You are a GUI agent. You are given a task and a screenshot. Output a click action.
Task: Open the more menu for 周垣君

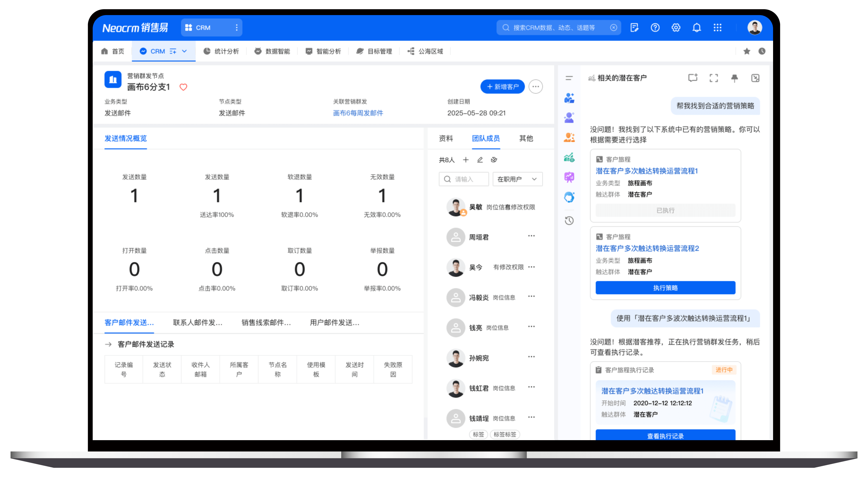click(531, 236)
